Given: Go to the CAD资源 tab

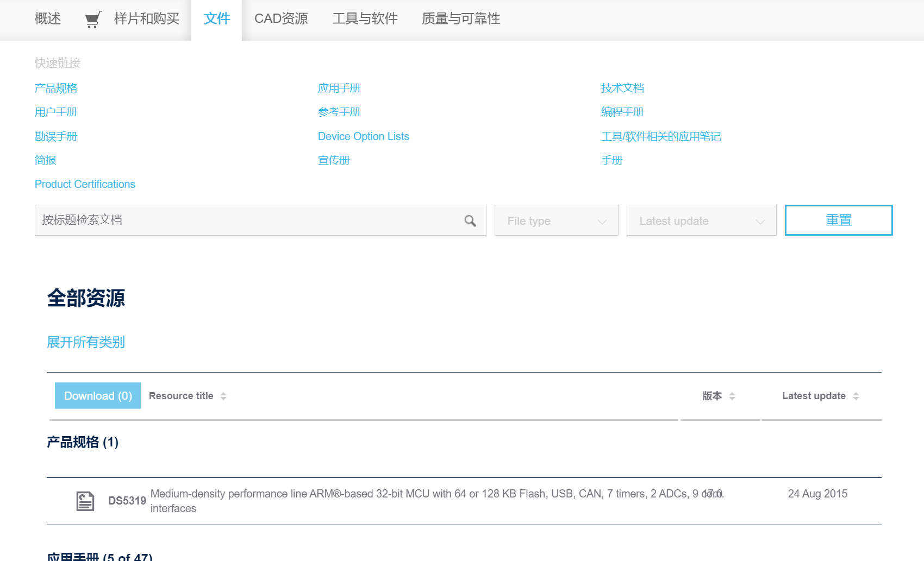Looking at the screenshot, I should coord(281,19).
